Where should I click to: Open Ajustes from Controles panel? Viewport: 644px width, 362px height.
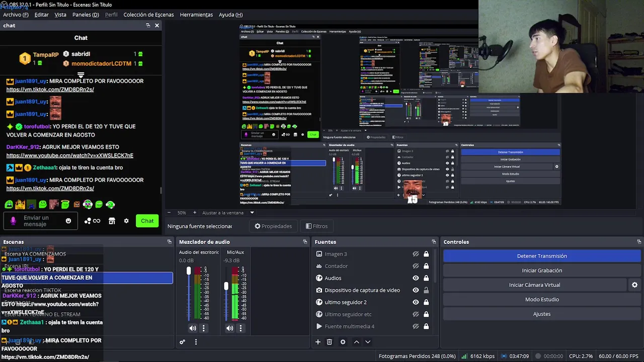[x=542, y=314]
